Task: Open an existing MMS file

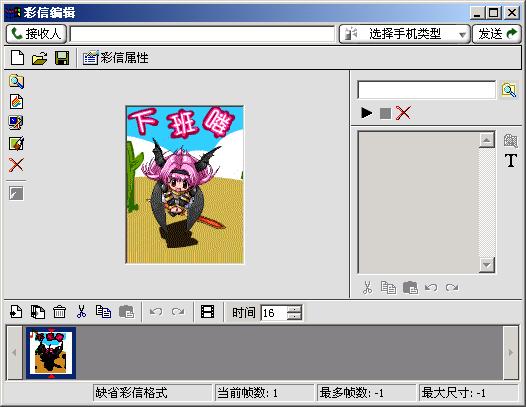Action: (x=40, y=58)
